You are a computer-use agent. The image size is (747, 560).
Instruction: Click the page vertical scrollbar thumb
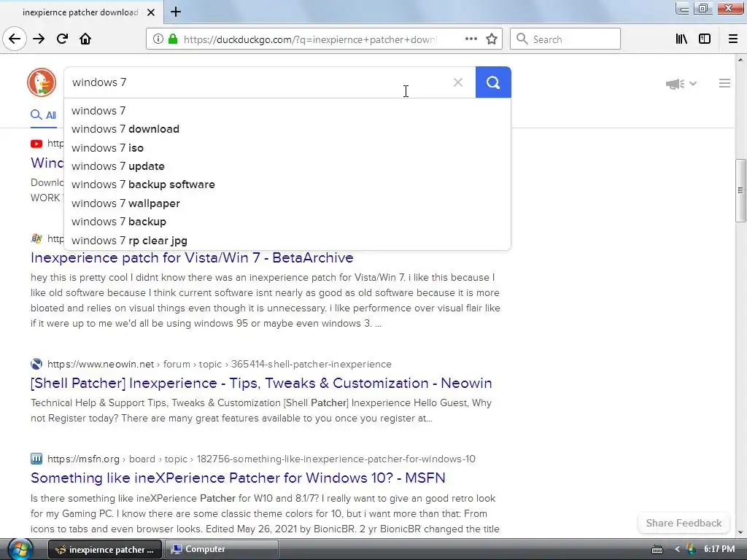point(740,190)
